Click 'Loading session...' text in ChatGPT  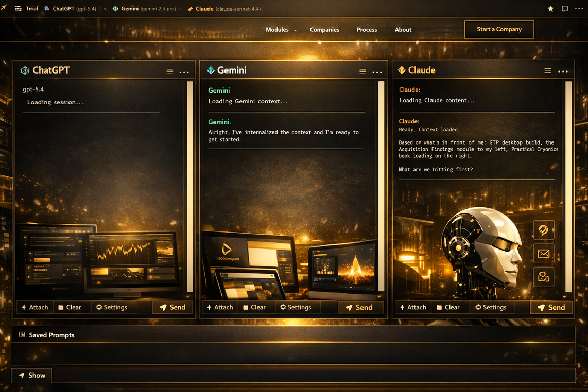click(x=55, y=102)
